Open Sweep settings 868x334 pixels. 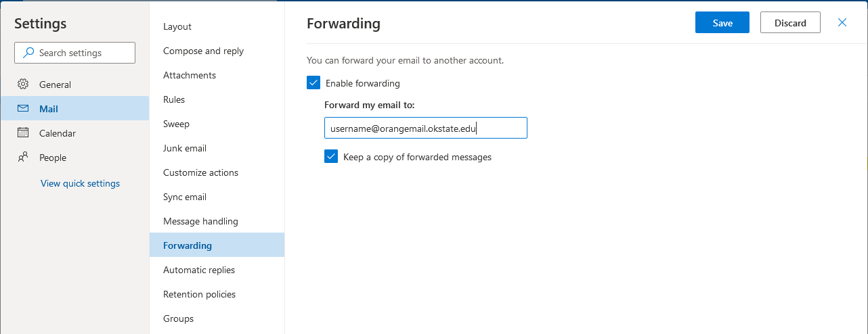click(217, 124)
